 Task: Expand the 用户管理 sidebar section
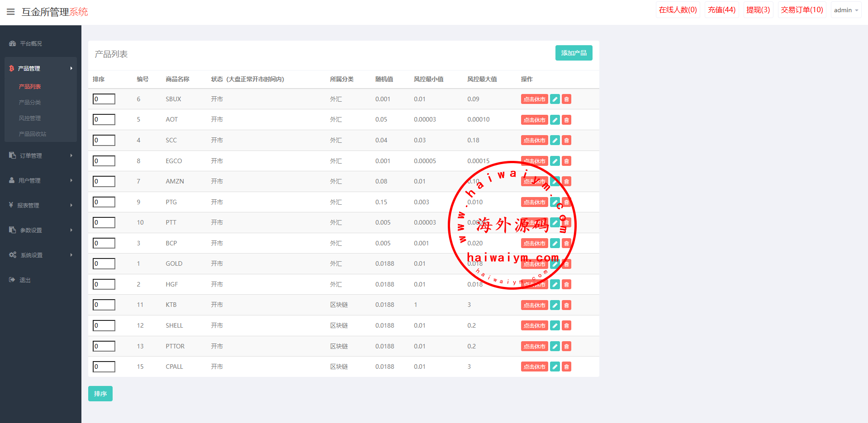[41, 180]
